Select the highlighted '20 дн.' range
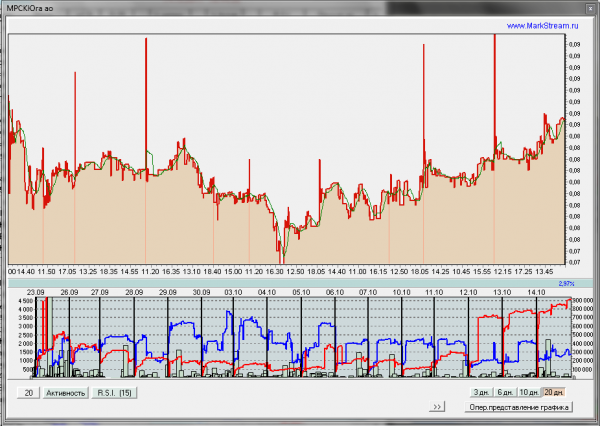This screenshot has height=426, width=600. click(x=554, y=392)
